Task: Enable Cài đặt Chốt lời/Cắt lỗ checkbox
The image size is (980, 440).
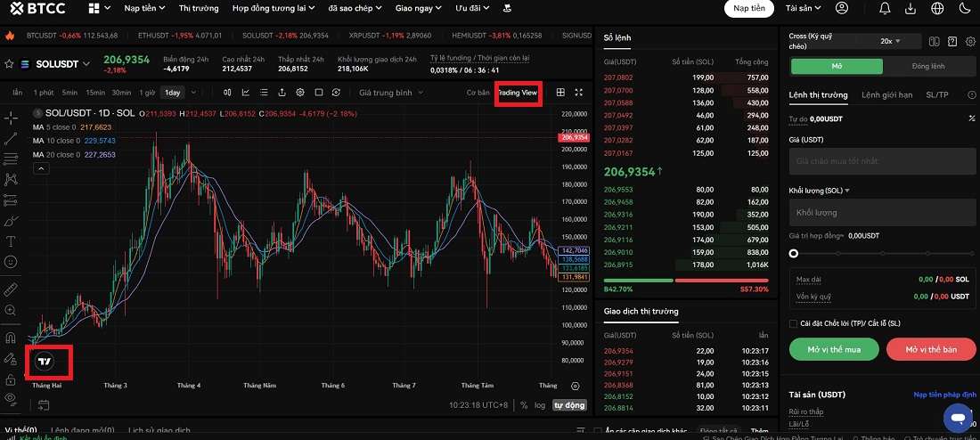Action: pos(793,323)
